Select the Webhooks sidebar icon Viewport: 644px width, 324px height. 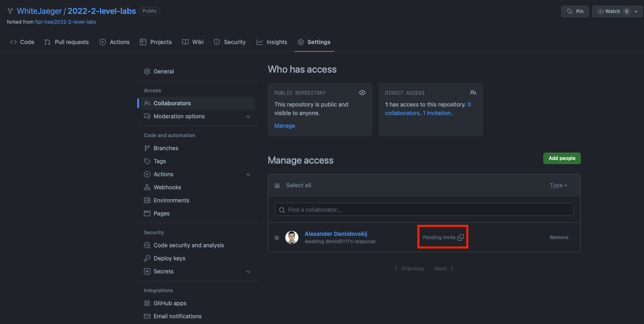[x=147, y=187]
